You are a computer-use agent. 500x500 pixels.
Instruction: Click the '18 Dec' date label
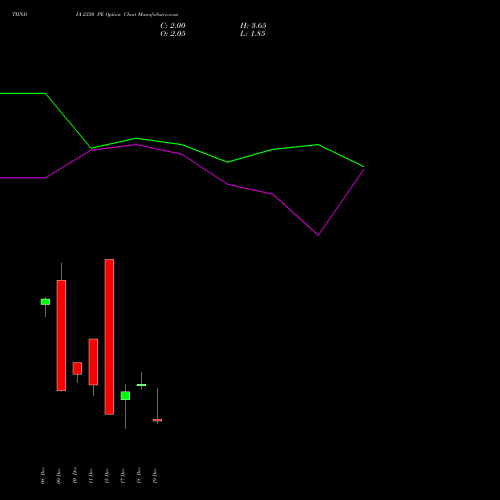pyautogui.click(x=139, y=475)
